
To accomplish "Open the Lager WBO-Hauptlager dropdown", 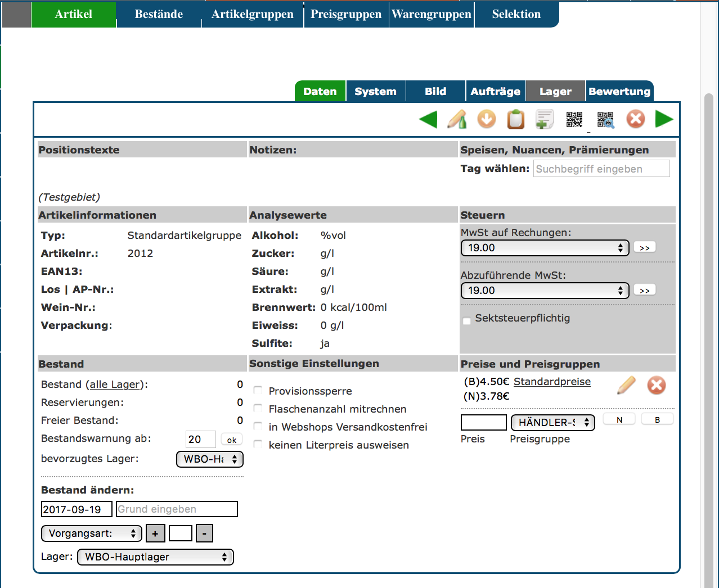I will [x=155, y=557].
